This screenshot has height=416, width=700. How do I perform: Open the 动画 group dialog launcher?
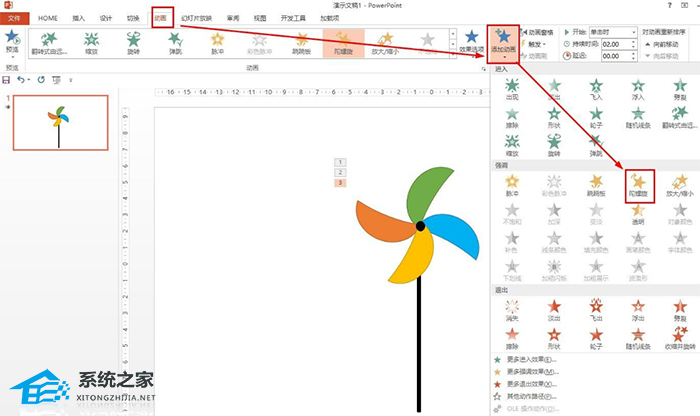point(483,68)
